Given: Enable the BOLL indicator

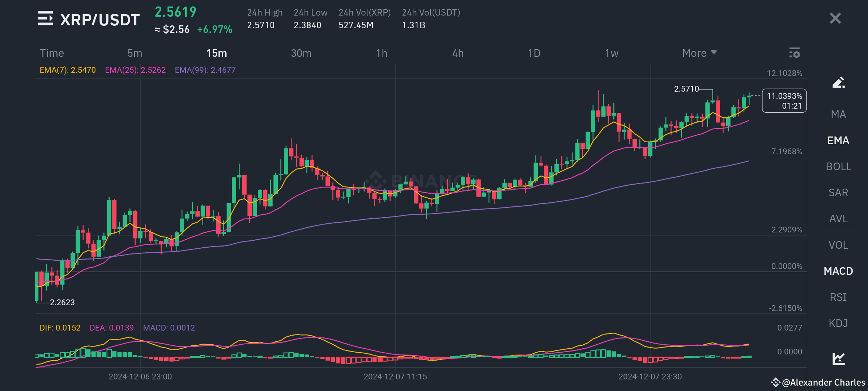Looking at the screenshot, I should (839, 167).
